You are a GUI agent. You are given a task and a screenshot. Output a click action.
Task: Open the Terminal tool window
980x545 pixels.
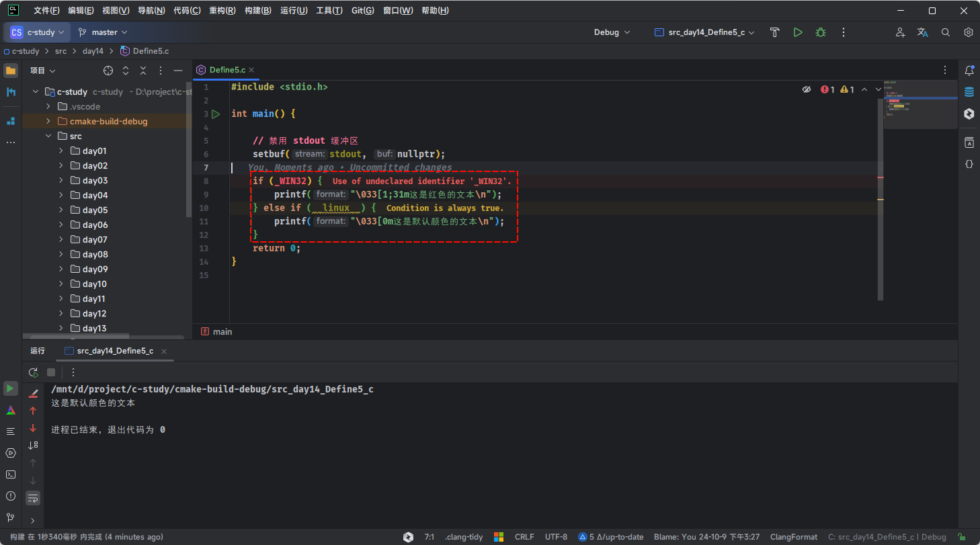[11, 474]
